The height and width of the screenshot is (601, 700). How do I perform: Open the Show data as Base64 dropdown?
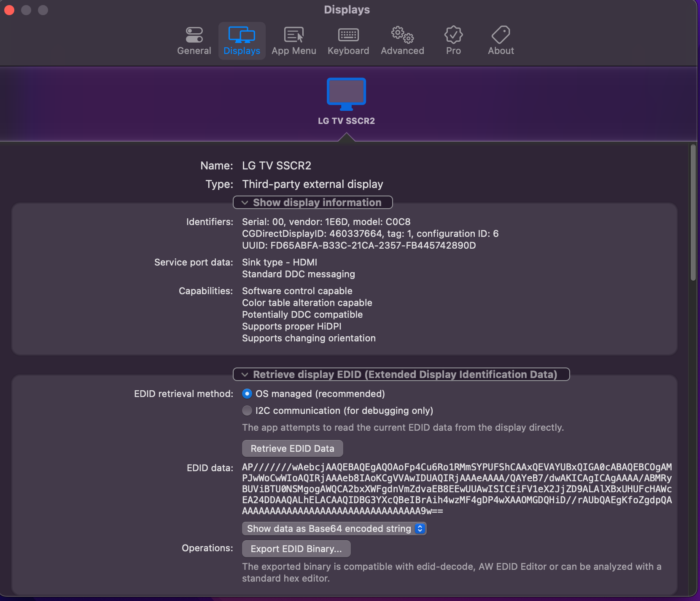tap(334, 529)
